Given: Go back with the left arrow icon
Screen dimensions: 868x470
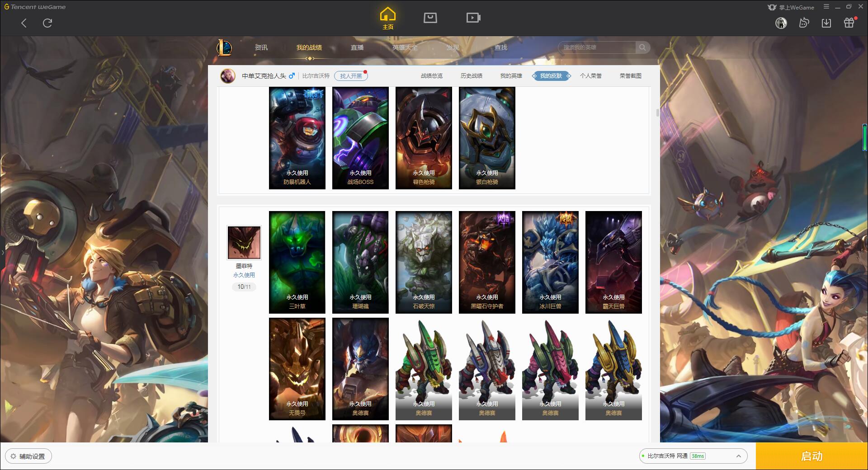Looking at the screenshot, I should point(24,23).
